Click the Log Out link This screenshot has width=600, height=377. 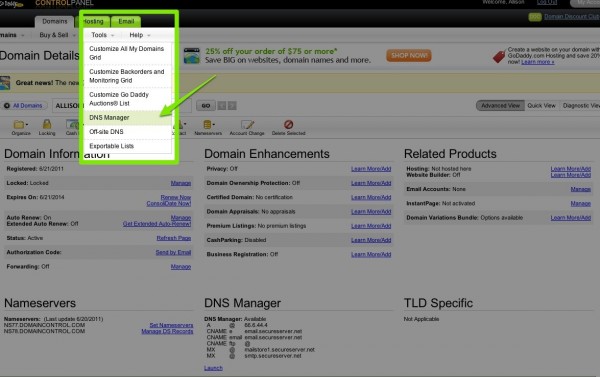[x=547, y=2]
